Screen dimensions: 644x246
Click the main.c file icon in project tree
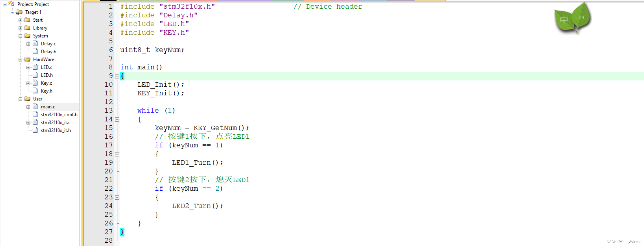coord(35,106)
